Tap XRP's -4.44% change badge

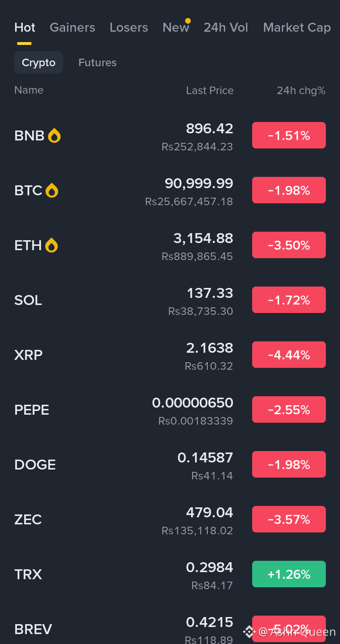[289, 355]
